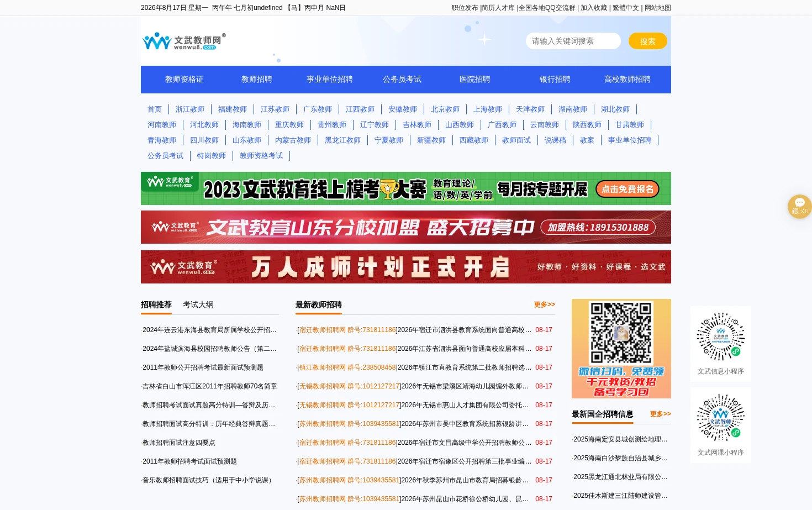Open the floating chat bubble icon
812x510 pixels.
tap(799, 207)
